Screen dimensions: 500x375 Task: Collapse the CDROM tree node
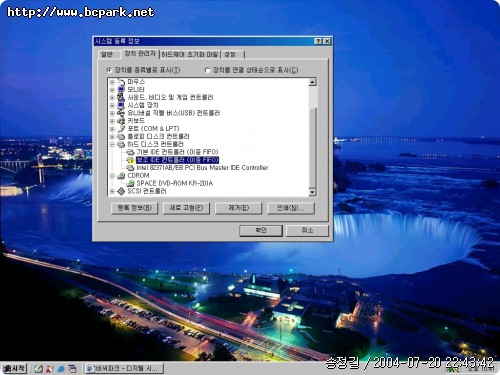[112, 176]
